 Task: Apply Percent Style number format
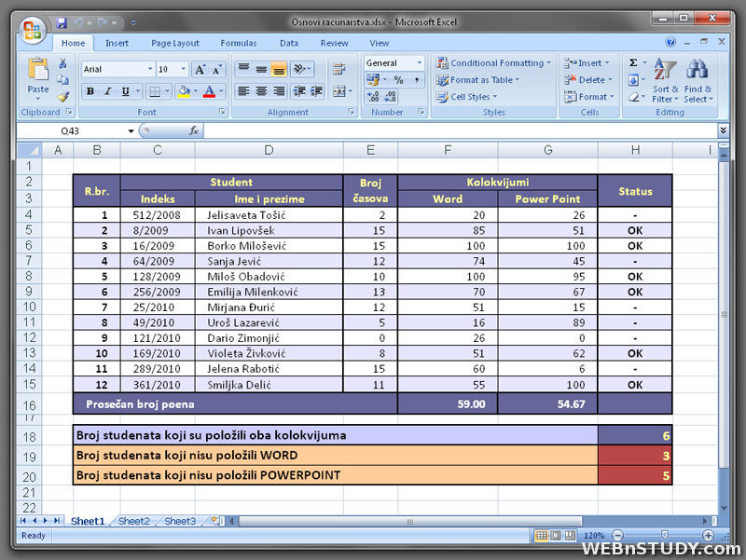[398, 80]
